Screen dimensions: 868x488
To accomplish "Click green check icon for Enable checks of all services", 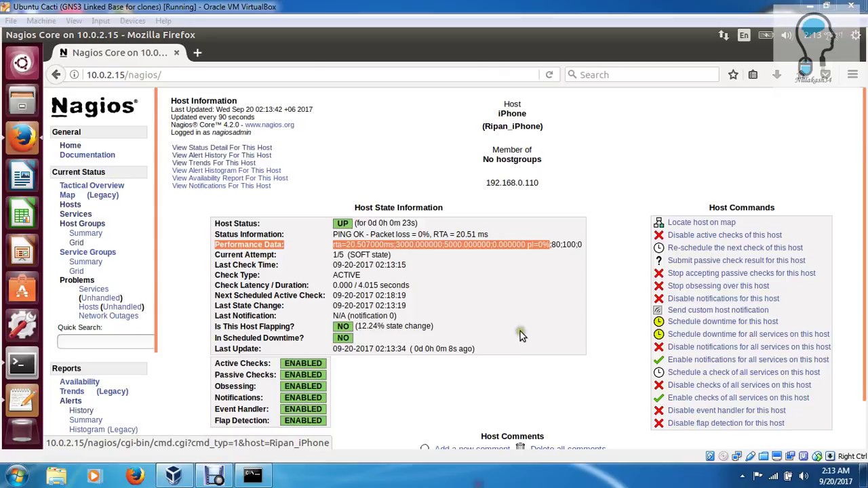I will point(658,398).
